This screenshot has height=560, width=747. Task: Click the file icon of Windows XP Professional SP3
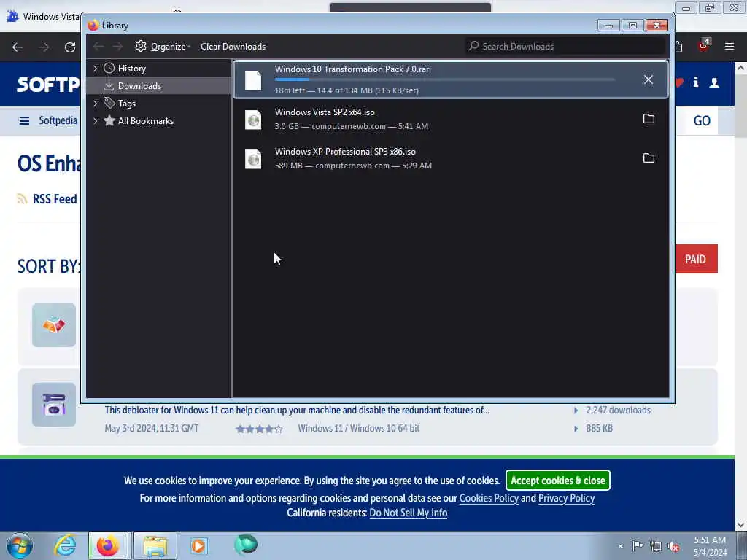click(253, 158)
